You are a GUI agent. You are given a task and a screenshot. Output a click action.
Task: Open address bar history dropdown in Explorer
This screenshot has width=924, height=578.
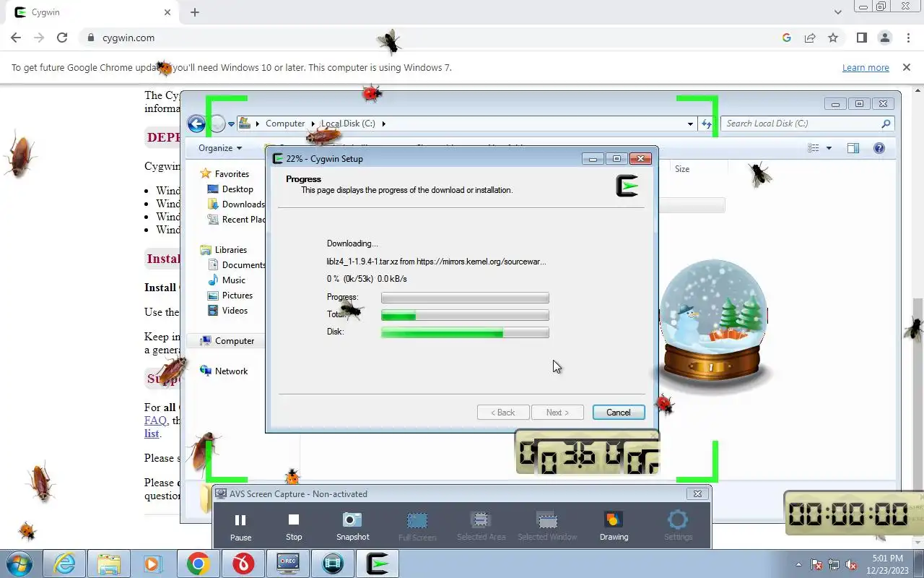pos(691,124)
